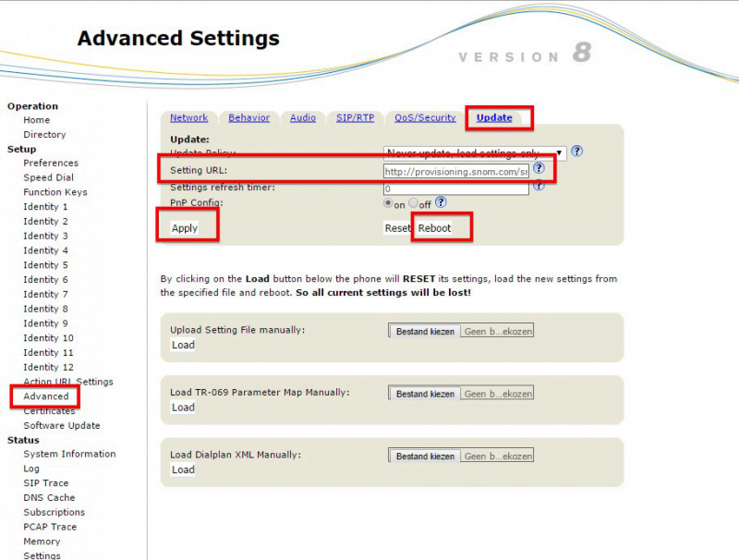The height and width of the screenshot is (560, 739).
Task: Open Action URL Settings page
Action: pyautogui.click(x=67, y=382)
